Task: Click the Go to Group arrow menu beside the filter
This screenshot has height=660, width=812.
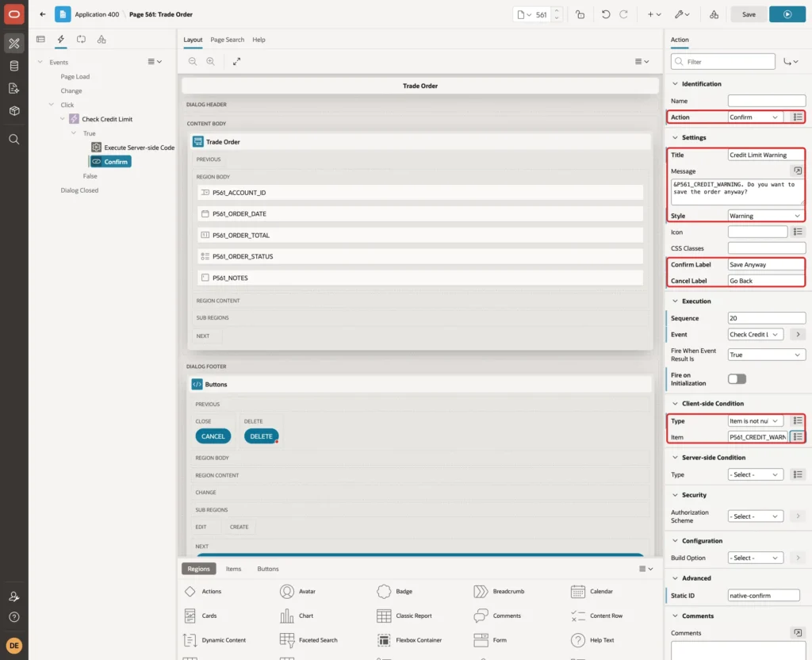Action: [x=791, y=62]
